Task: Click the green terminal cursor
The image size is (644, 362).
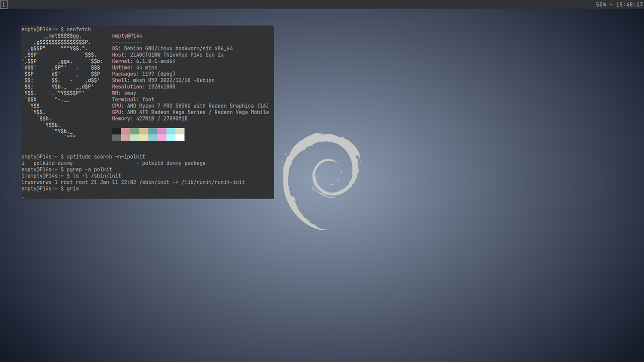Action: [x=23, y=198]
